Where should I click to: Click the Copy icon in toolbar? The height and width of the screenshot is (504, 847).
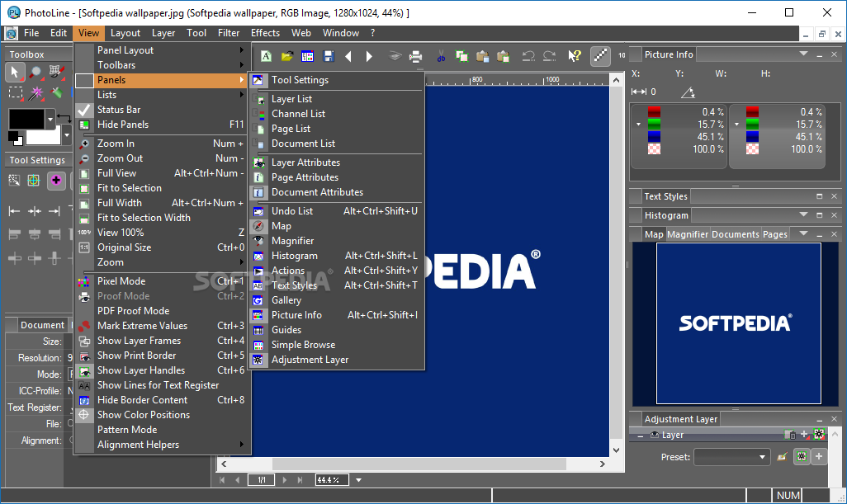tap(461, 56)
